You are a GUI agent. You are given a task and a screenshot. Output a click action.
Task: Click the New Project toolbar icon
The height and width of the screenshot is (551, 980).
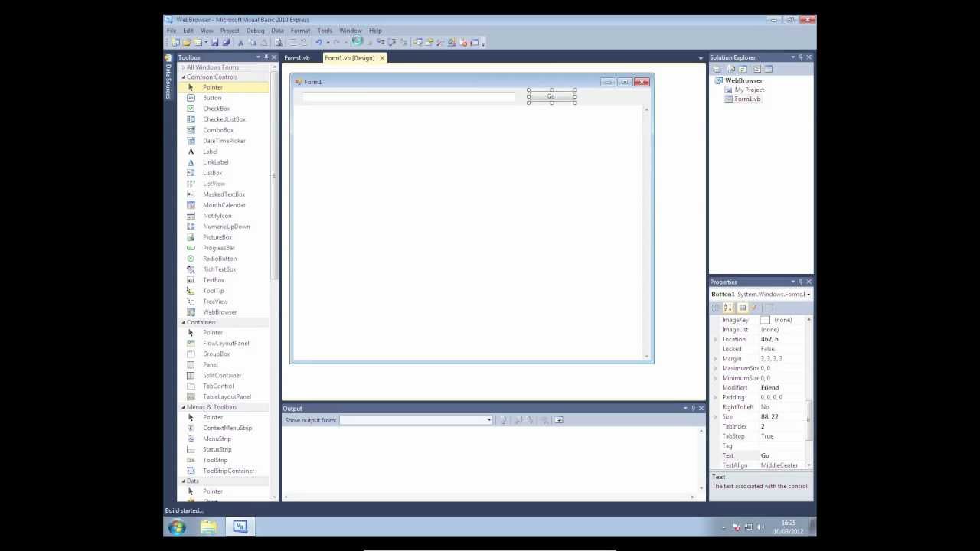175,43
